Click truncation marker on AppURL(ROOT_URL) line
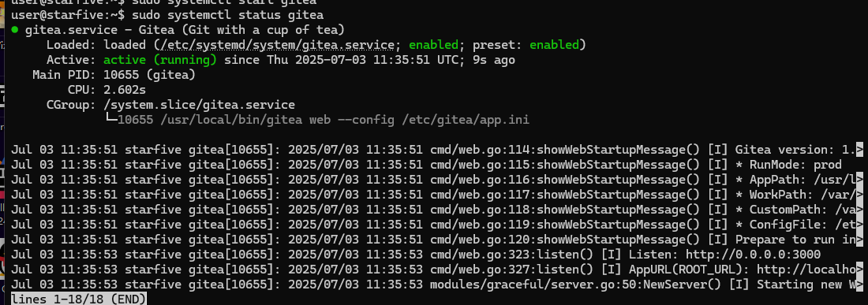Viewport: 868px width, 305px height. (859, 270)
